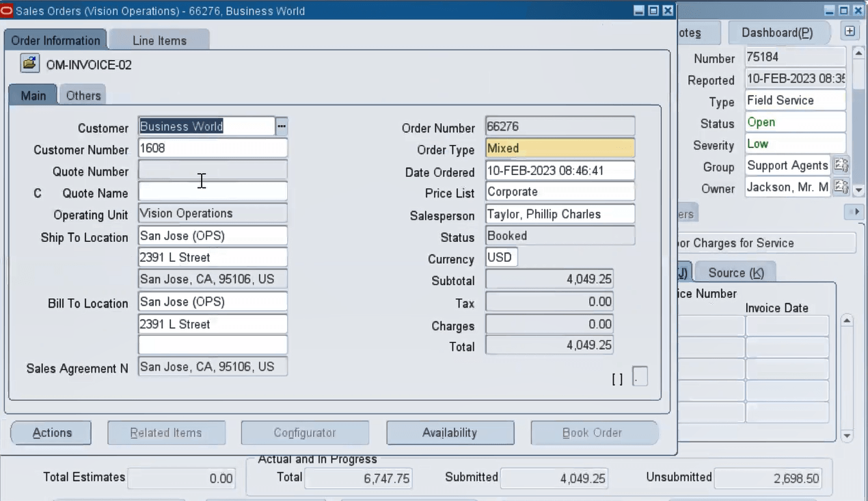This screenshot has width=868, height=501.
Task: Click the Owner field Jackson, Mr. M
Action: click(788, 187)
